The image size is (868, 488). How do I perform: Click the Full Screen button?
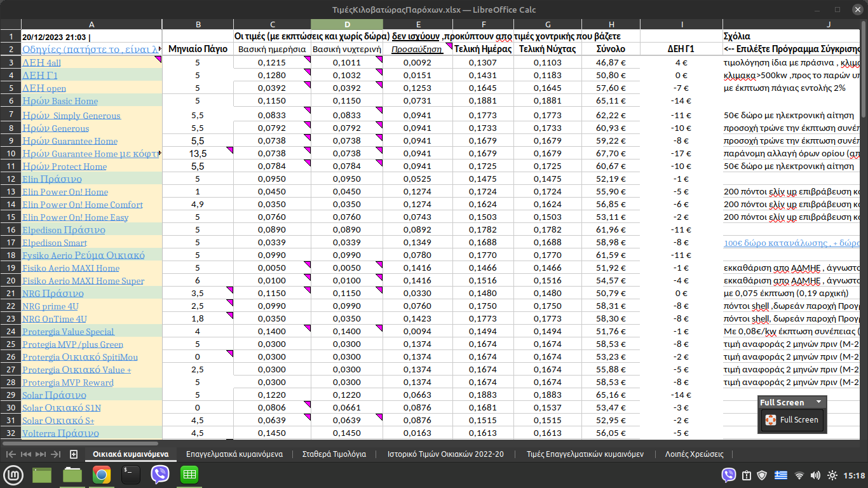[792, 420]
